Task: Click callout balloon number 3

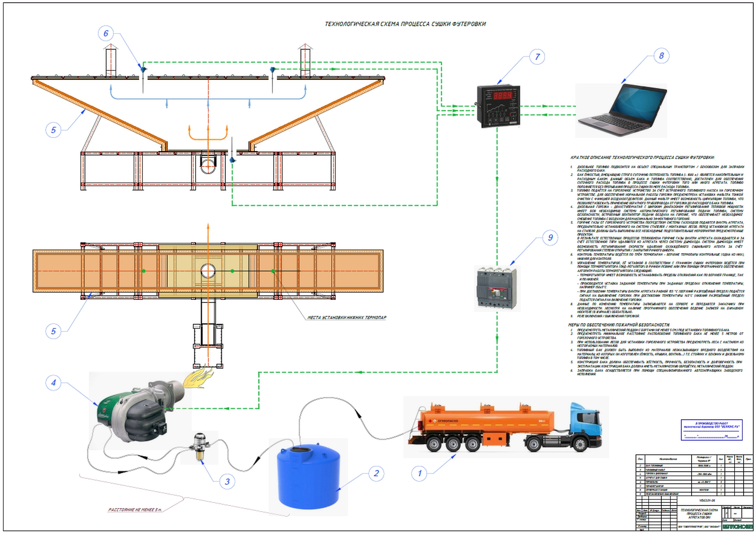Action: pos(227,481)
